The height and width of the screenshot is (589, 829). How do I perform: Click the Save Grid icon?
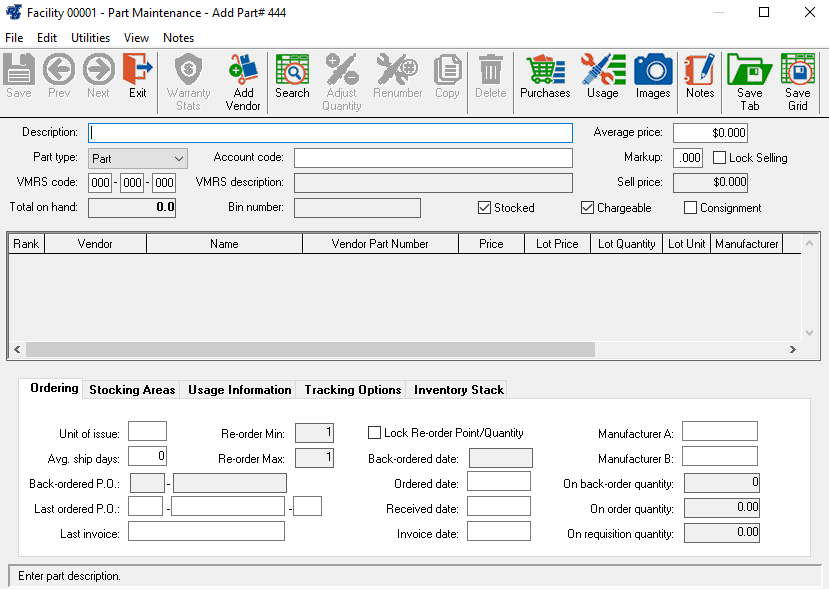click(x=797, y=78)
